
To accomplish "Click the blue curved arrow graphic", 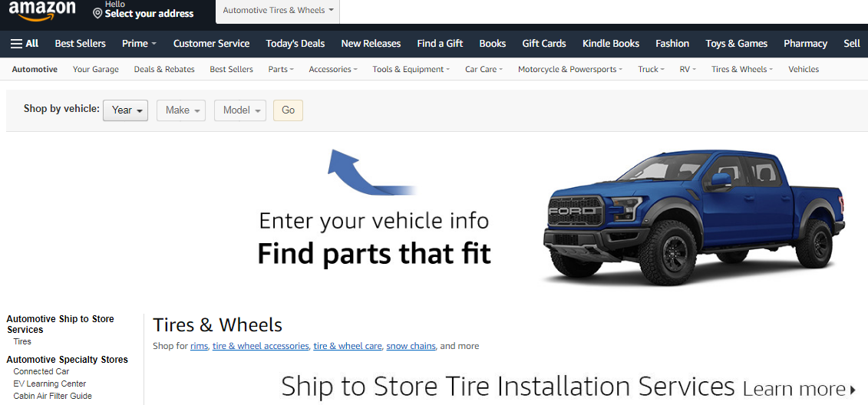I will (x=371, y=172).
